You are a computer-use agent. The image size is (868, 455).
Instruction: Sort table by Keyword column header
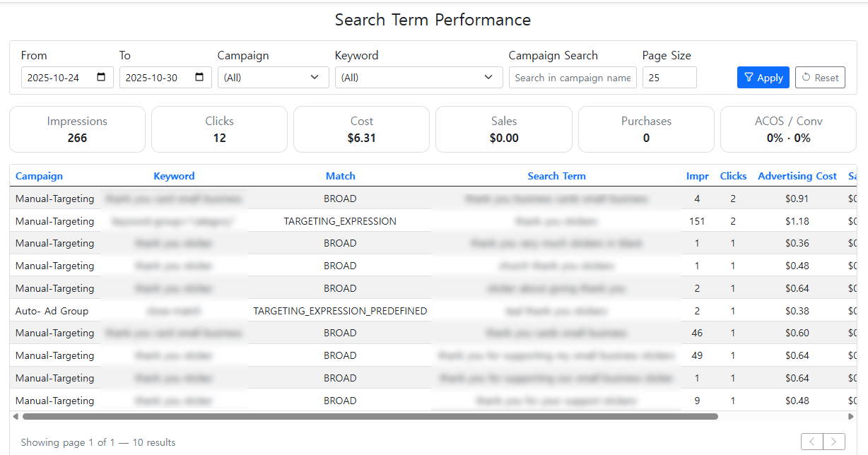click(x=174, y=176)
